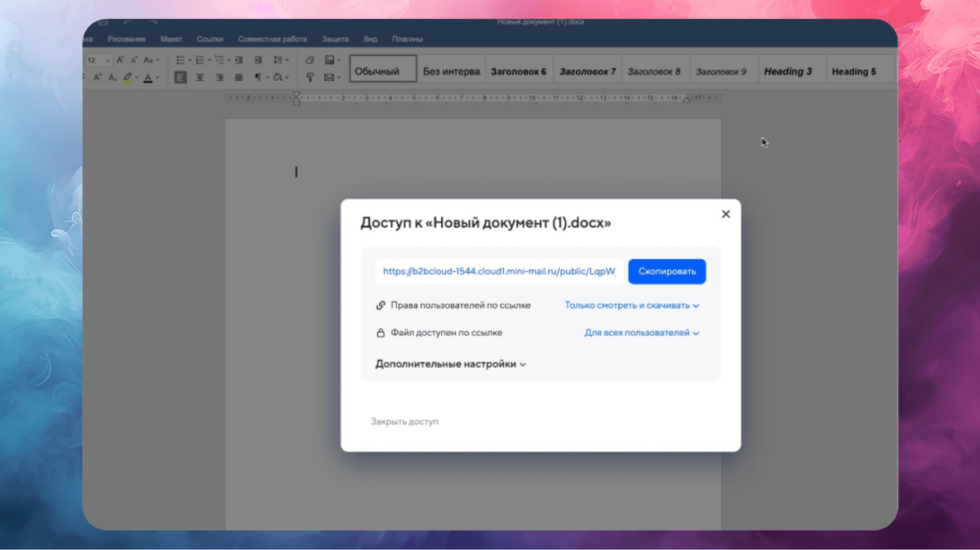The width and height of the screenshot is (980, 550).
Task: Open the Плагины tab
Action: (408, 39)
